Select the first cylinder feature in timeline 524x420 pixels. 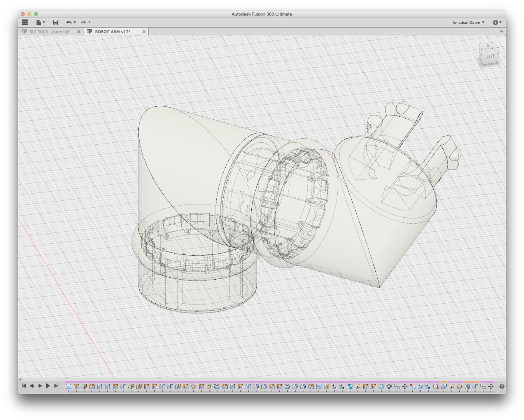(68, 387)
